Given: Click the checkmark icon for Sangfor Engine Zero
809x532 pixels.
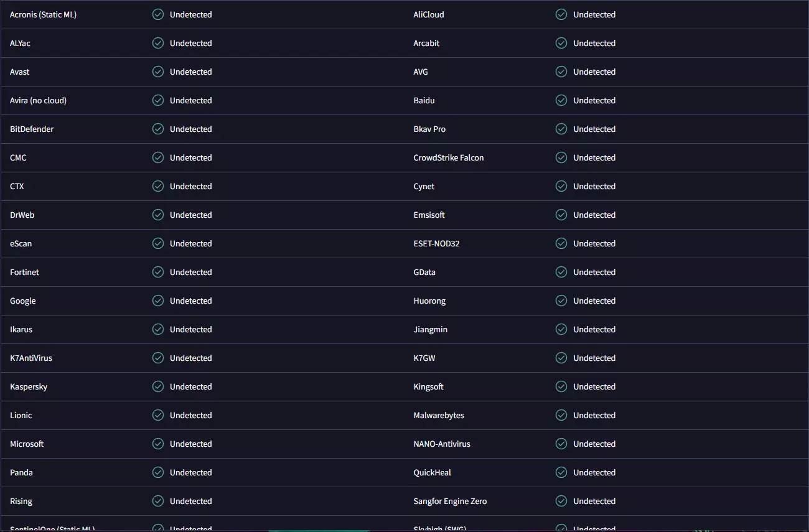Looking at the screenshot, I should 561,501.
